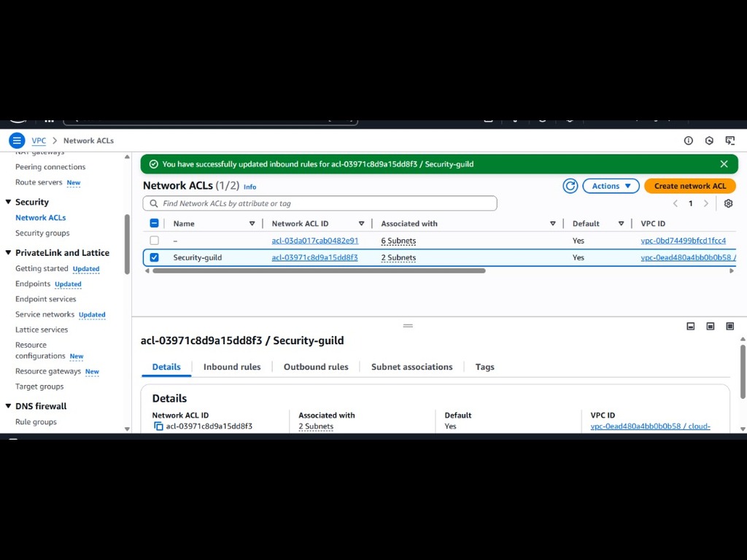Click sidebar scroll down arrow

pyautogui.click(x=127, y=429)
